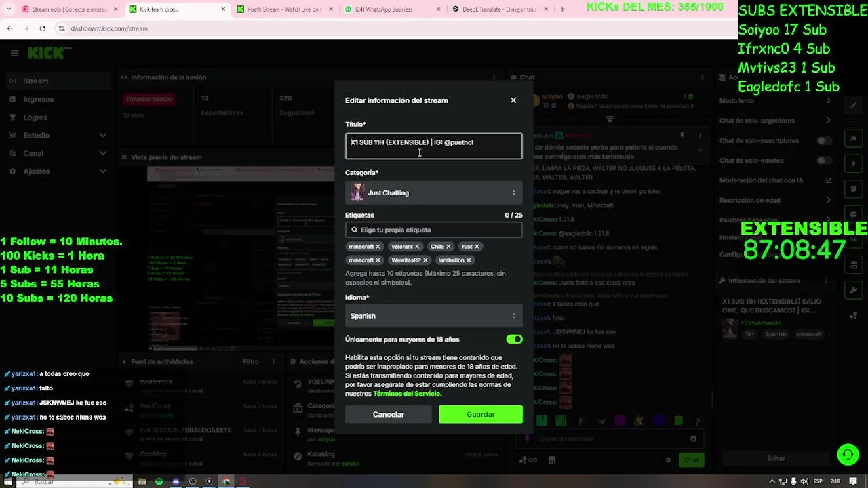
Task: Click the wrench icon in right toolbar
Action: click(x=853, y=290)
